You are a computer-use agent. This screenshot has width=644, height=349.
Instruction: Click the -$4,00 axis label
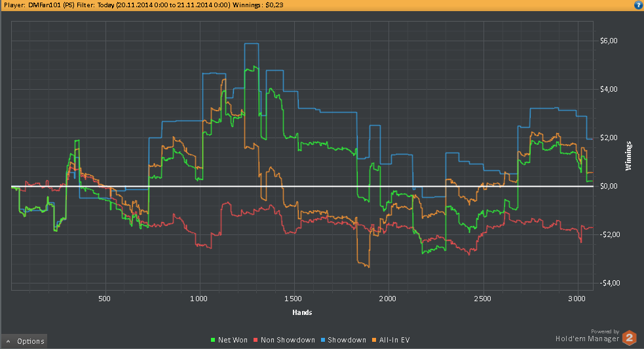tap(609, 283)
